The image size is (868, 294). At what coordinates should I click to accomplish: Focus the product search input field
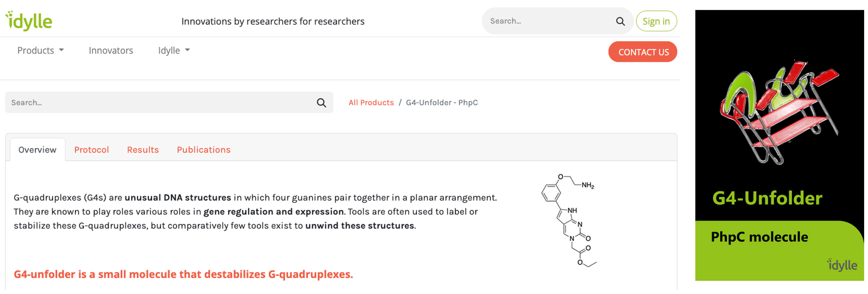click(161, 103)
